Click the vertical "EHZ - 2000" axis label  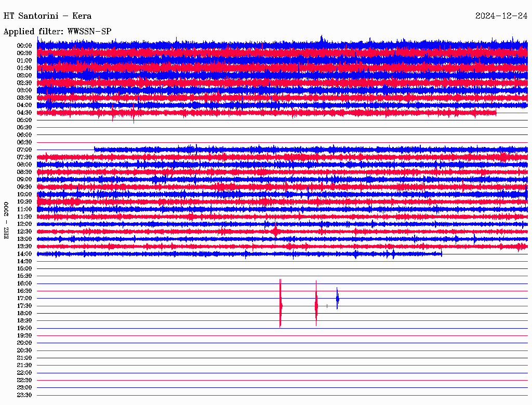coord(7,220)
